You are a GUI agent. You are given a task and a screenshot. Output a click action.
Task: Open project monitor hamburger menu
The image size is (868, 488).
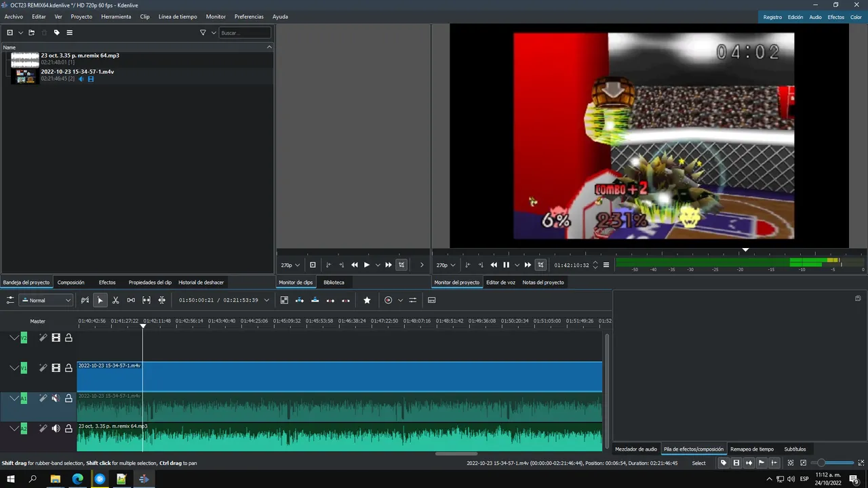coord(606,265)
